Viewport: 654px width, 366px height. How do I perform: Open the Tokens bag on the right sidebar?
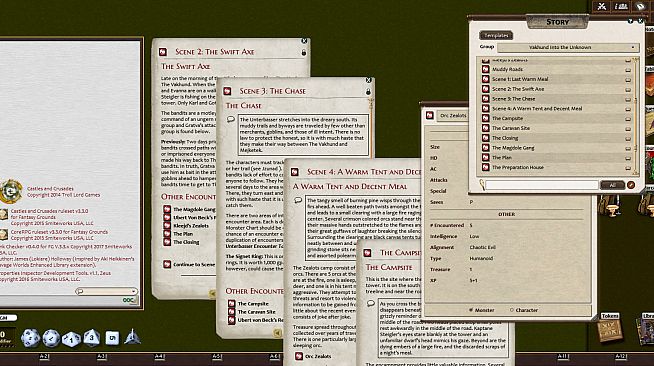coord(610,328)
